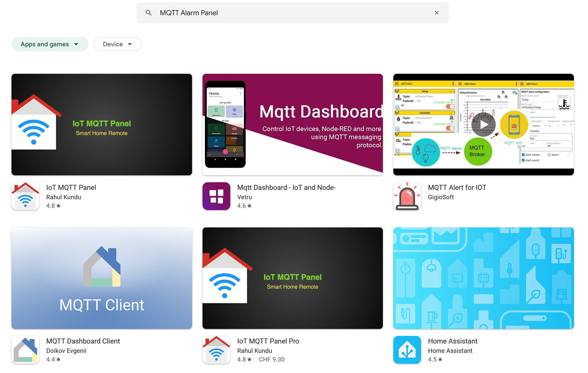Click the search magnifier icon
This screenshot has height=373, width=588.
[x=148, y=13]
